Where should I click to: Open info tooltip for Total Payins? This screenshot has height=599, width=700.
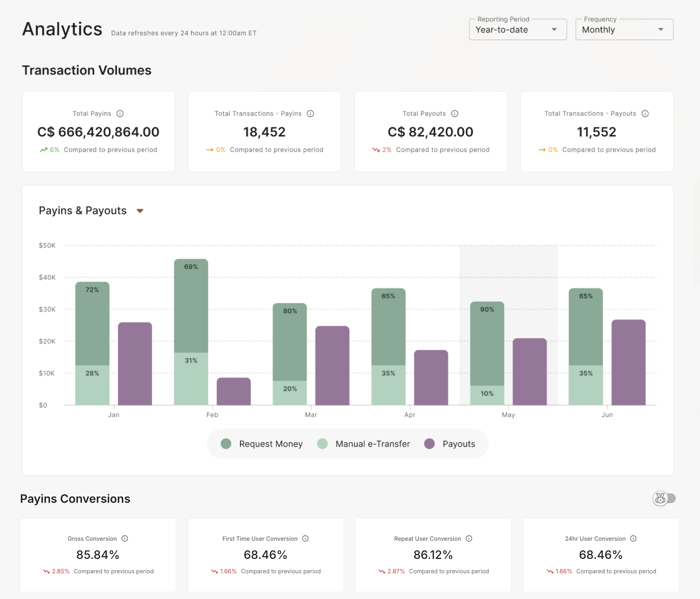[x=121, y=113]
